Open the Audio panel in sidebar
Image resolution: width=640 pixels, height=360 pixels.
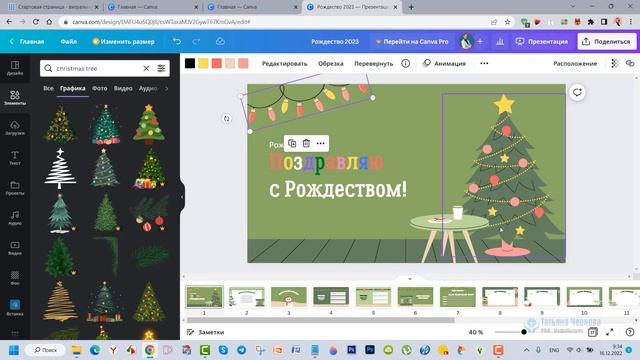[x=15, y=218]
